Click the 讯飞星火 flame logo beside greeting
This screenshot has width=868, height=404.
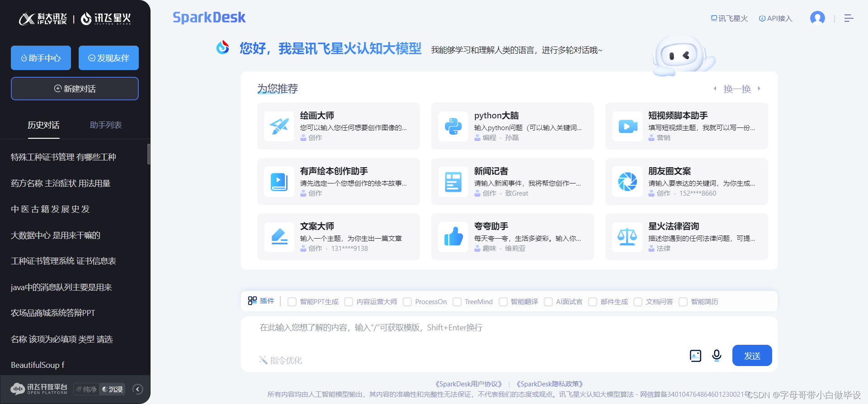[x=222, y=47]
